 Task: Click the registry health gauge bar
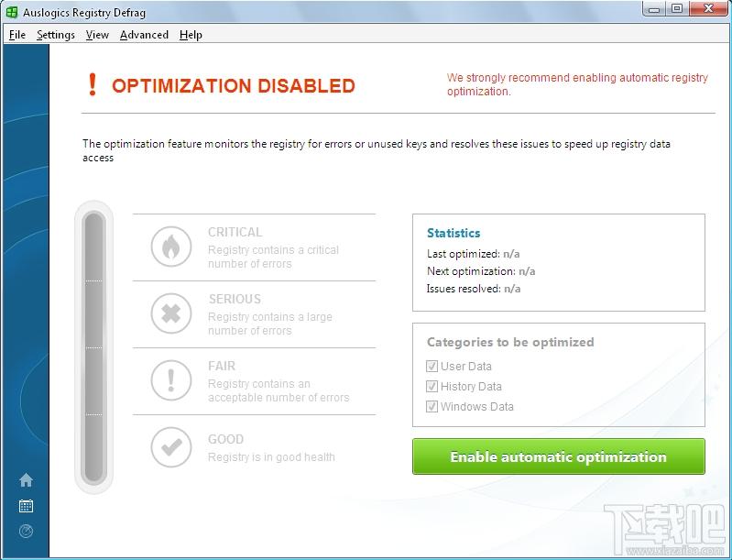(93, 347)
